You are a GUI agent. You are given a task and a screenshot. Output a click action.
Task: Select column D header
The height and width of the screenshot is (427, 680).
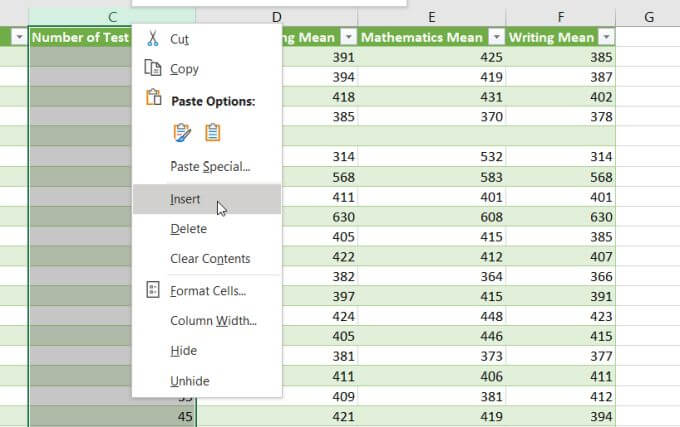coord(277,17)
